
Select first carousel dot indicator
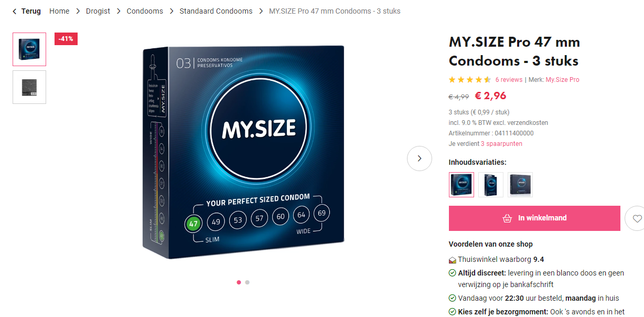pyautogui.click(x=239, y=282)
